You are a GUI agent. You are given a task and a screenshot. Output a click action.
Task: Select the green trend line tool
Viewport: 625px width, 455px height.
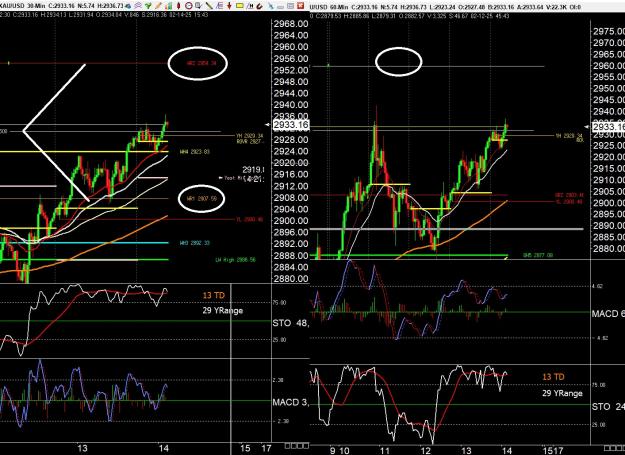point(209,6)
